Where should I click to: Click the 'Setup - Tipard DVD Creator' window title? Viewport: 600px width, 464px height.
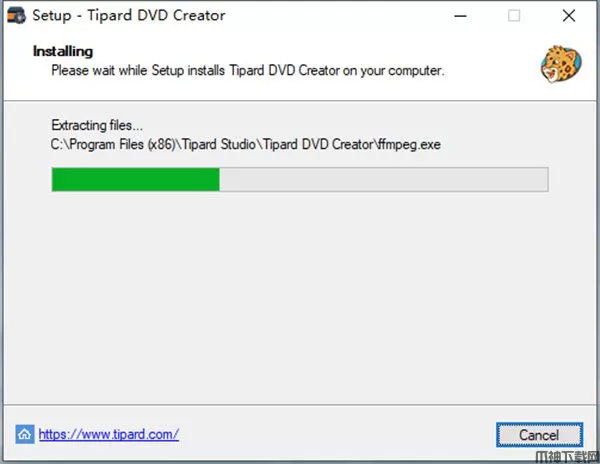(129, 16)
